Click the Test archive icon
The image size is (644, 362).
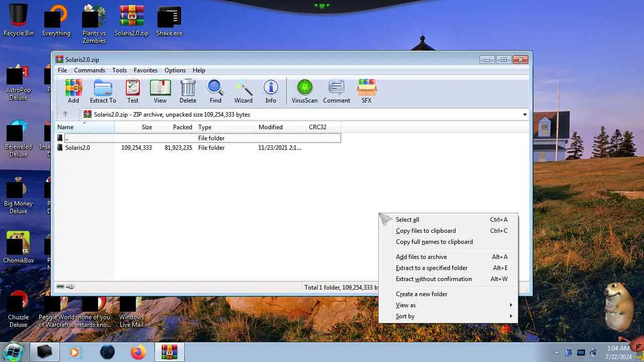133,92
